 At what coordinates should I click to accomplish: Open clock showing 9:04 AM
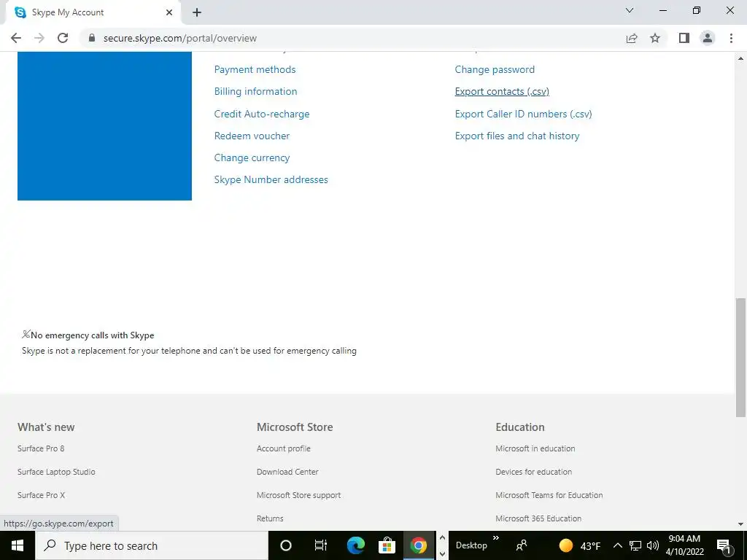tap(684, 545)
